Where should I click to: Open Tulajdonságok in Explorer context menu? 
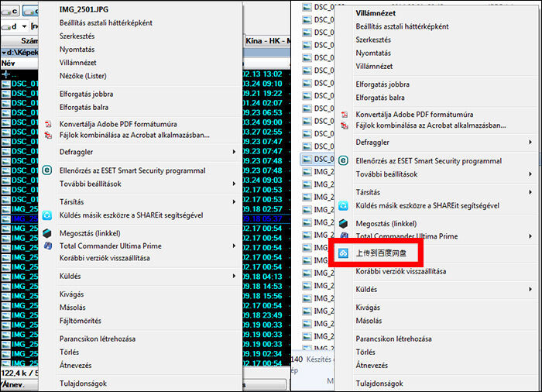coord(379,383)
